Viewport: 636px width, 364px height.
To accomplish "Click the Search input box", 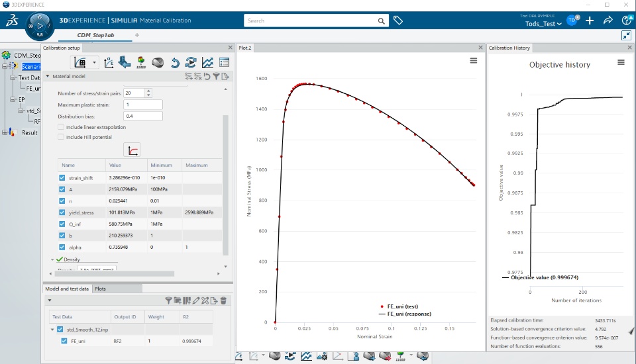I will click(310, 21).
